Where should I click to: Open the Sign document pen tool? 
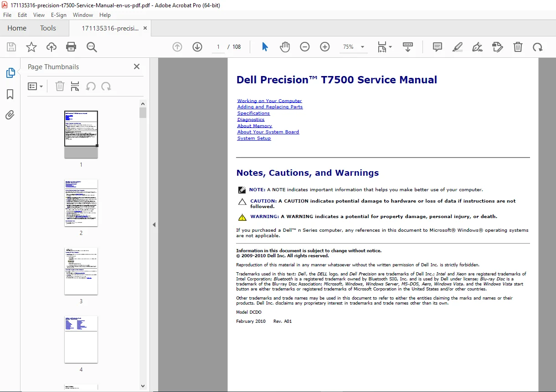click(x=478, y=47)
